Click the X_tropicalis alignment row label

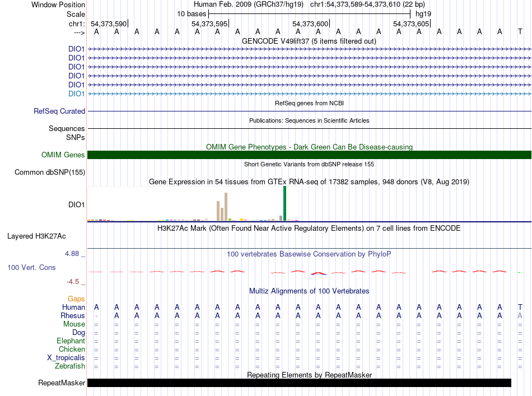coord(66,358)
